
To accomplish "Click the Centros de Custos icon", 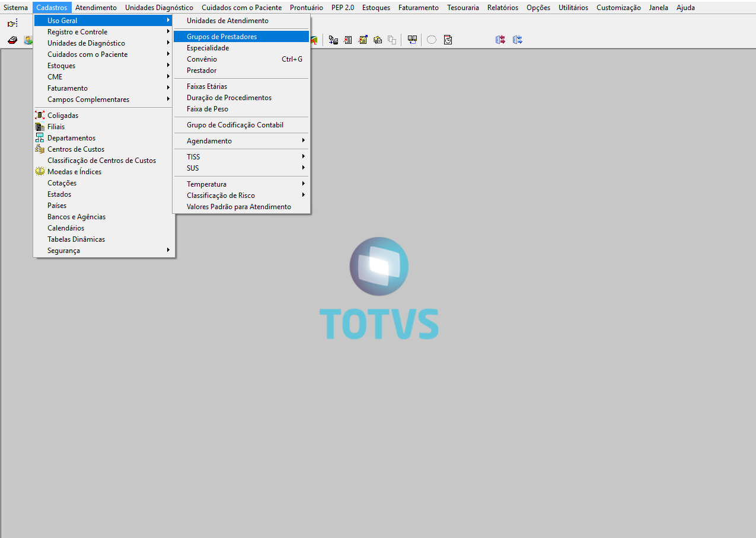I will point(40,149).
